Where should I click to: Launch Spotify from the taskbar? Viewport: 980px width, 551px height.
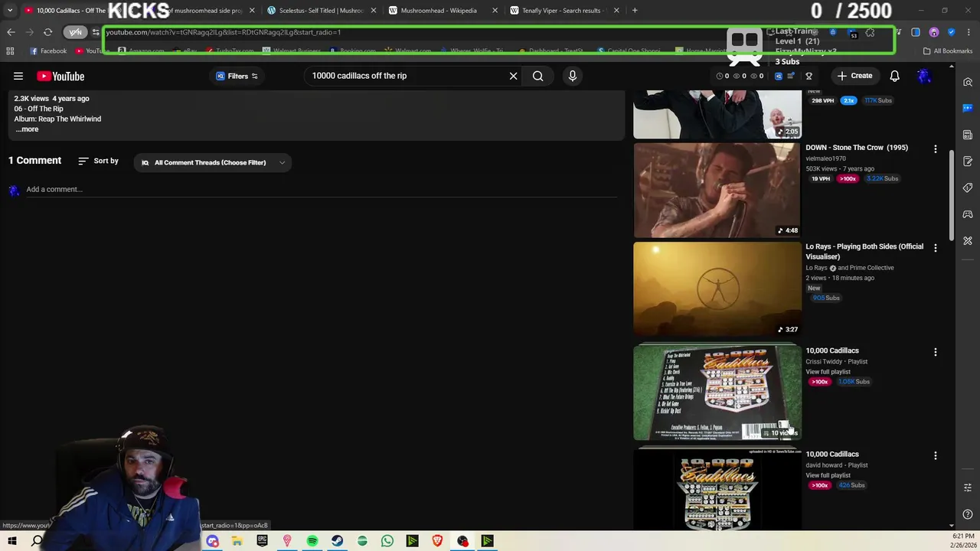(312, 541)
